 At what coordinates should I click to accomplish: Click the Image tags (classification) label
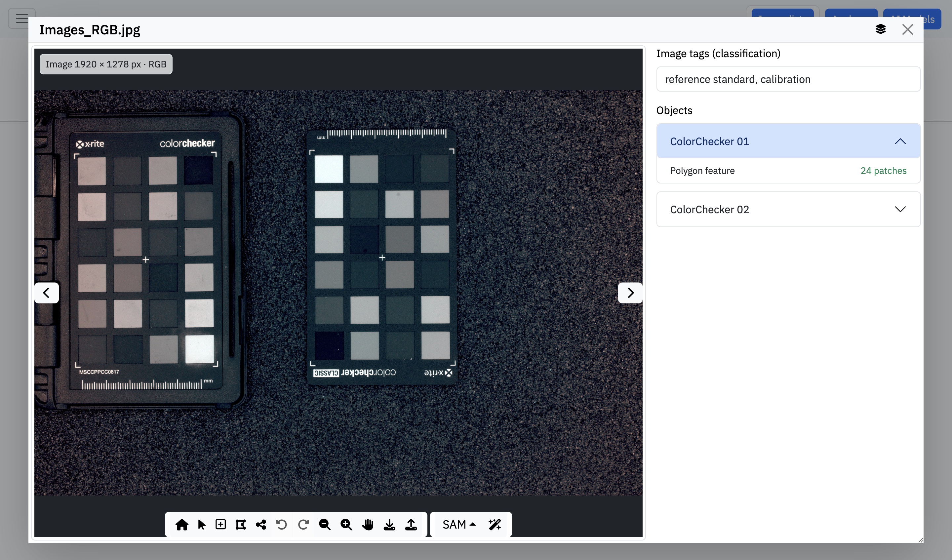click(x=718, y=54)
